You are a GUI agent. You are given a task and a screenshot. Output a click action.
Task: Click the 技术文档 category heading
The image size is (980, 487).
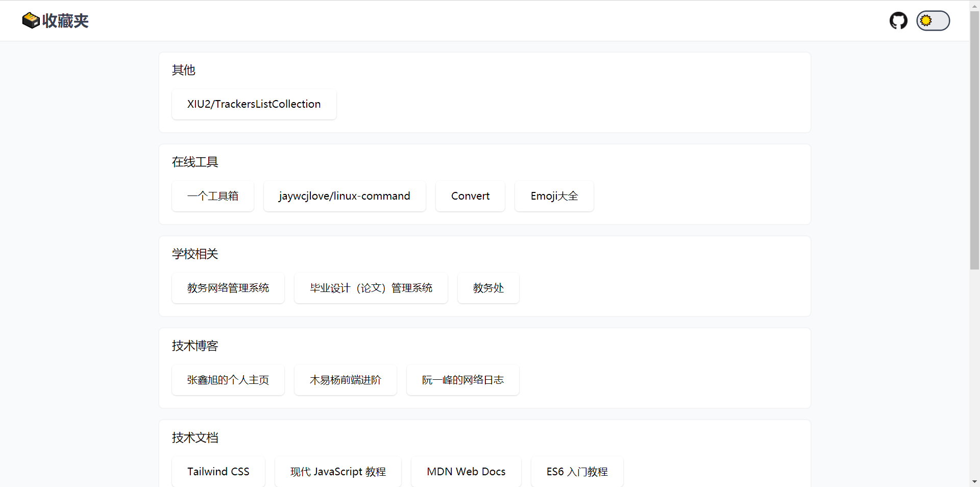click(x=195, y=437)
